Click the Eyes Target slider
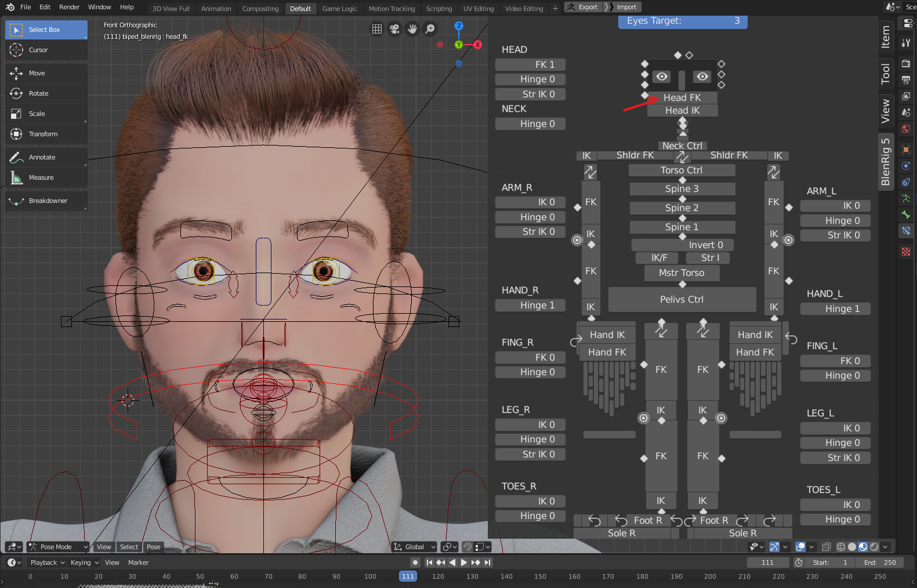 tap(683, 21)
